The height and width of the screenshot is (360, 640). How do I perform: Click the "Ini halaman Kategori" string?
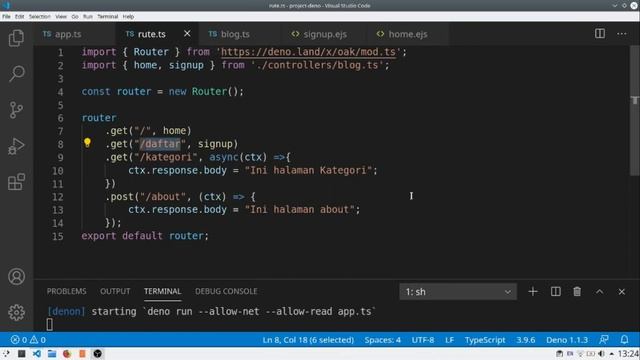point(308,170)
